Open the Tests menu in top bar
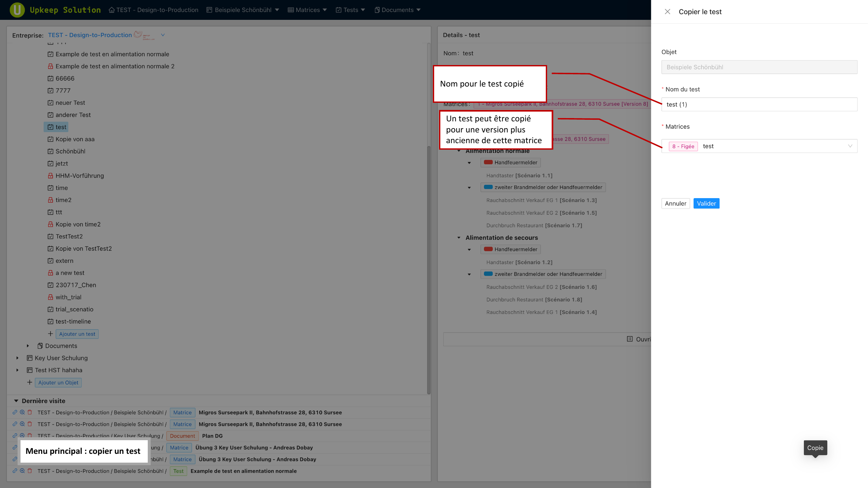The width and height of the screenshot is (868, 488). click(351, 10)
